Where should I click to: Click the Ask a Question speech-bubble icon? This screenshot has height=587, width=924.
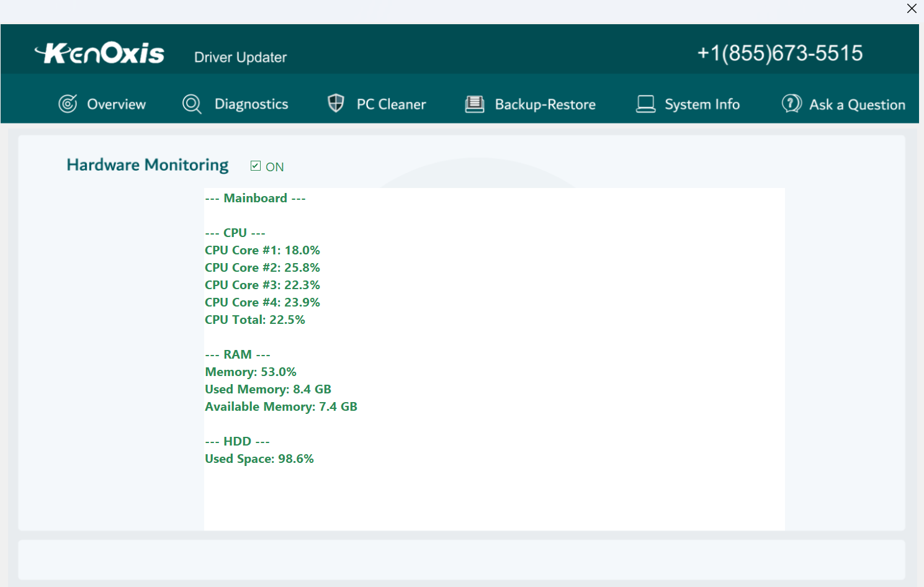(x=791, y=104)
